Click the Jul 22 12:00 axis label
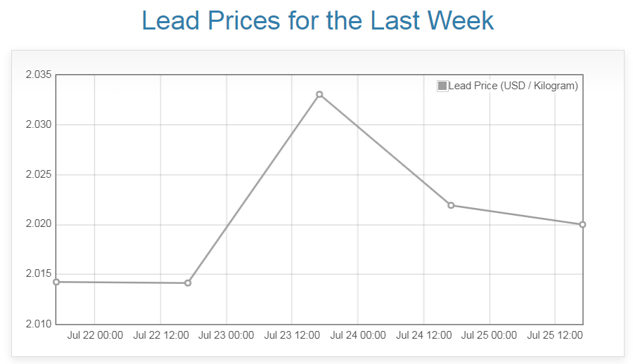 160,335
